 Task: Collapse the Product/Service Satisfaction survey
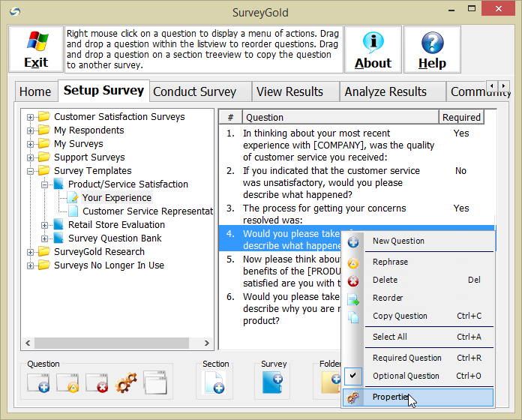click(44, 184)
